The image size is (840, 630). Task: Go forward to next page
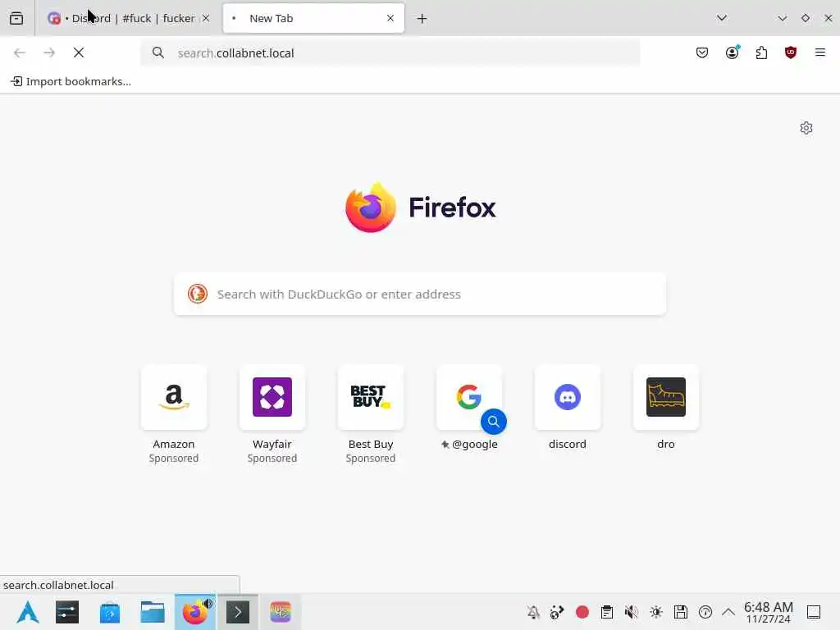coord(49,52)
